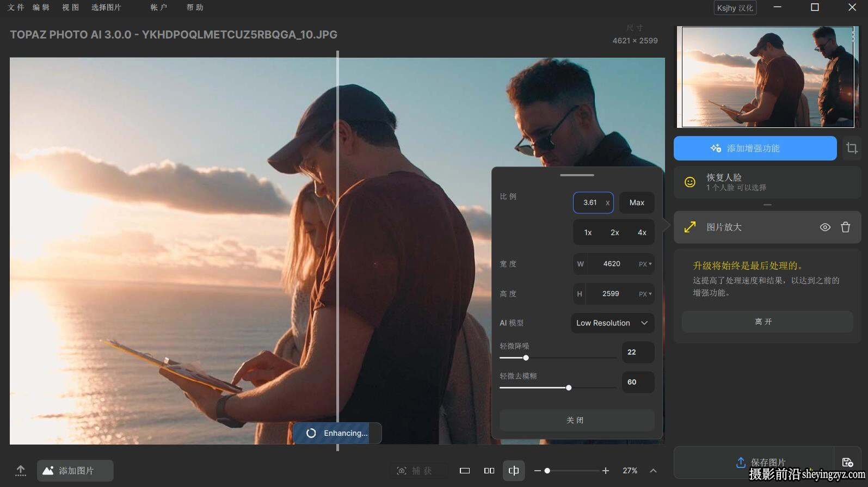
Task: Adjust the 轻微降噪 slider handle
Action: (x=526, y=358)
